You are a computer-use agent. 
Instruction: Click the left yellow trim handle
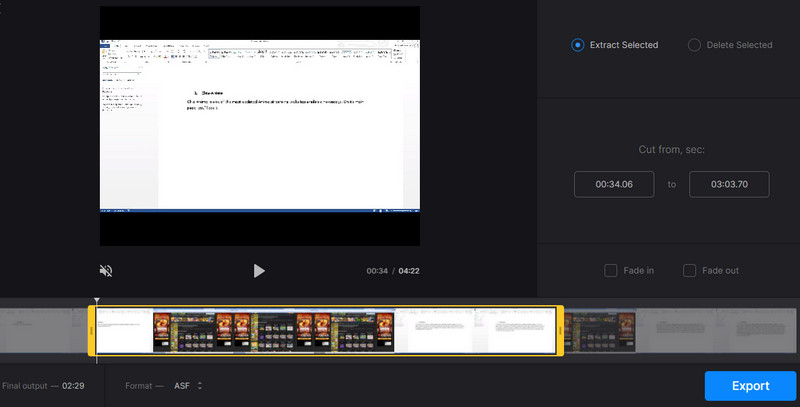[92, 331]
